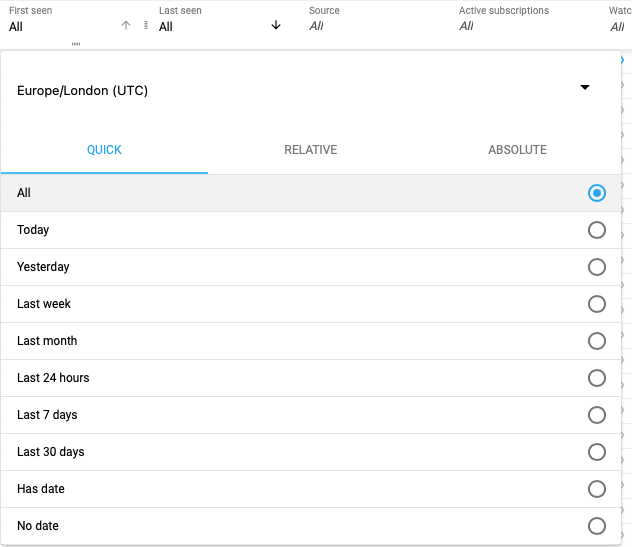Viewport: 632px width, 547px height.
Task: Switch to the Absolute tab
Action: [517, 150]
